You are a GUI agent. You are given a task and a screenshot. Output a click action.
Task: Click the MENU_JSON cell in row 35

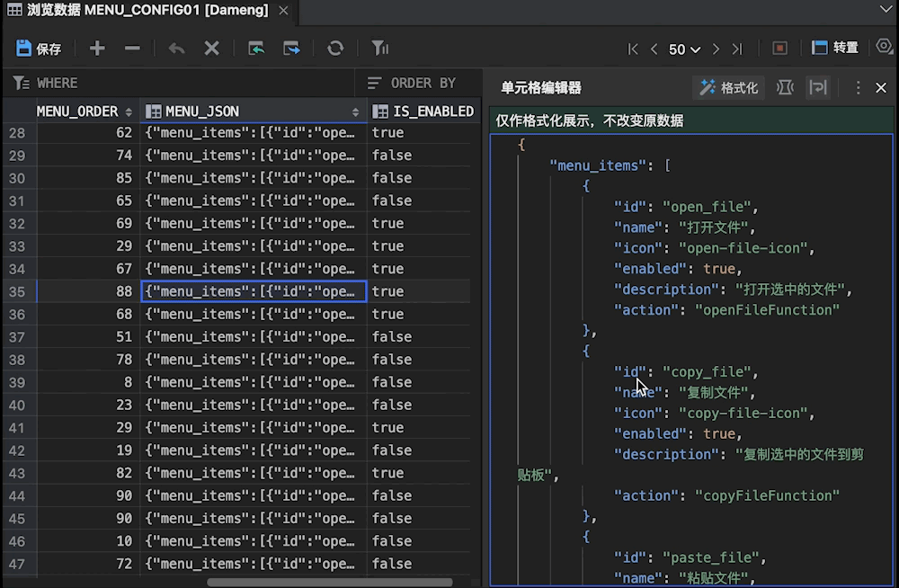(x=254, y=291)
